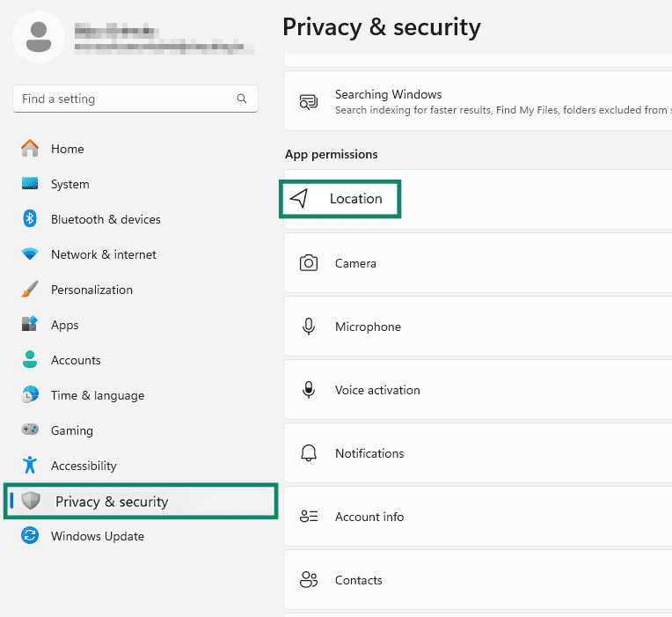672x617 pixels.
Task: Click the Gaming controller icon
Action: [30, 429]
